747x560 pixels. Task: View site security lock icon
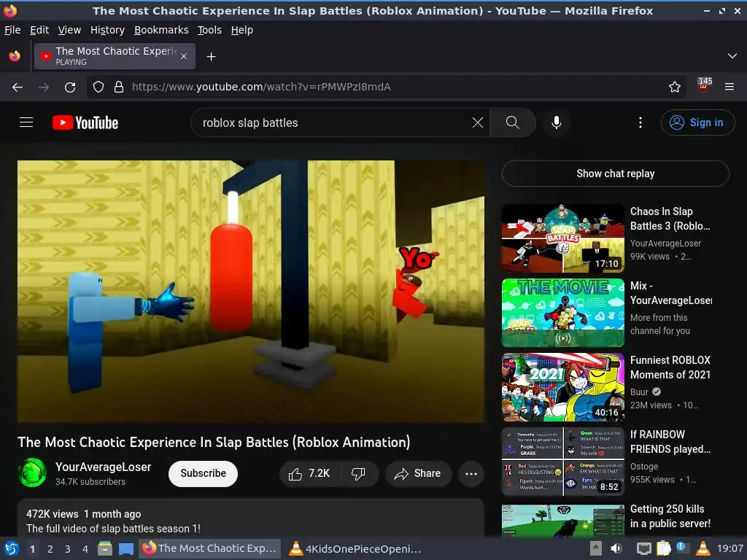pos(119,87)
